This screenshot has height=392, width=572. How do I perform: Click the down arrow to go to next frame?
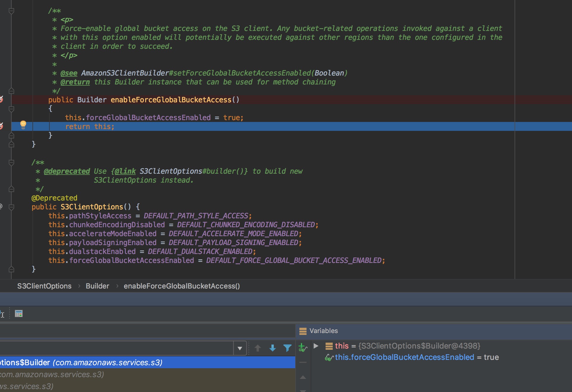(x=272, y=348)
